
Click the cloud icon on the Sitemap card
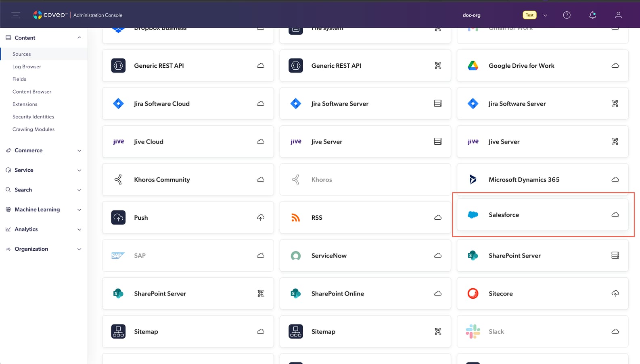point(261,331)
